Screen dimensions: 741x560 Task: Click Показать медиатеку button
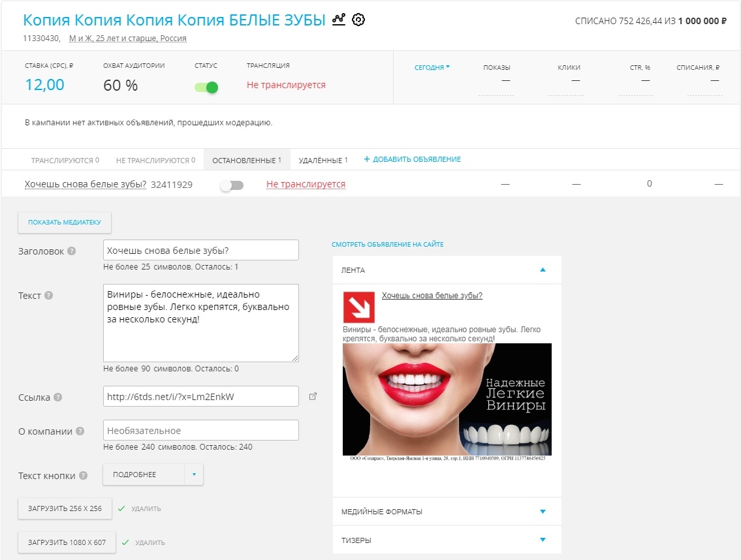point(65,222)
